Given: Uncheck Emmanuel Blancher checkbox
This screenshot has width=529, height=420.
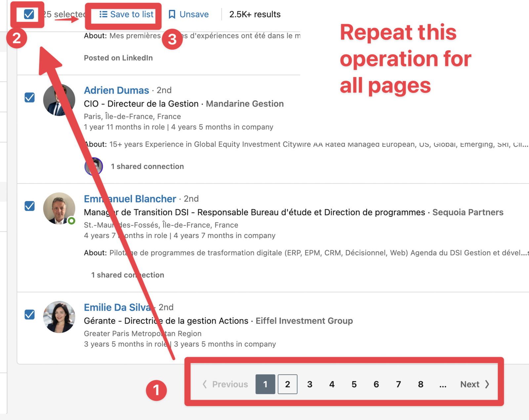Looking at the screenshot, I should pos(30,206).
